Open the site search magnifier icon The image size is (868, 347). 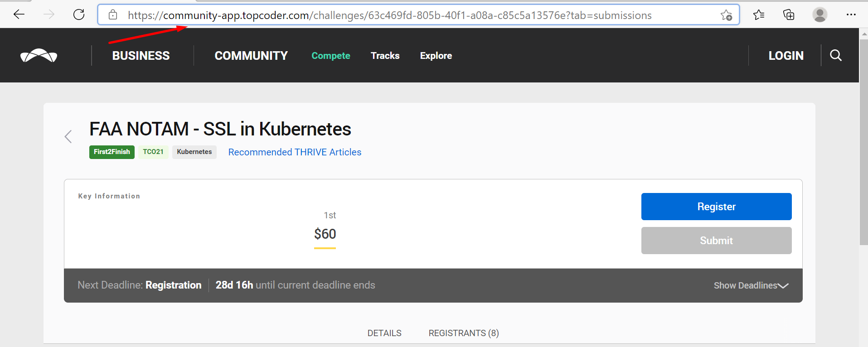[836, 55]
